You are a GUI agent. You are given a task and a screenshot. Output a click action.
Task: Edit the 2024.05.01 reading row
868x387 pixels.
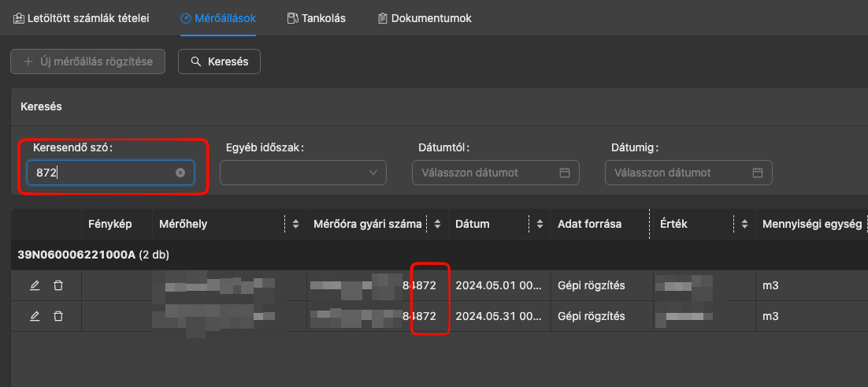tap(35, 285)
